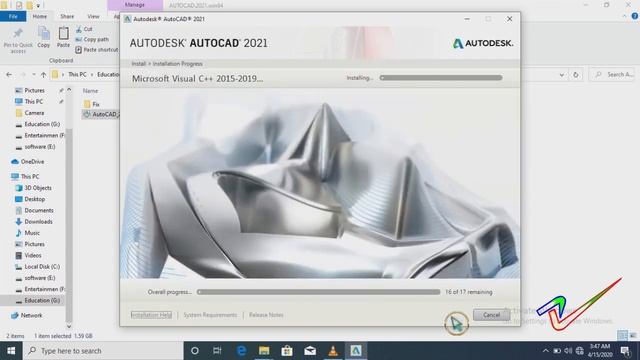
Task: Select pinned This PC in Quick access
Action: pos(33,101)
